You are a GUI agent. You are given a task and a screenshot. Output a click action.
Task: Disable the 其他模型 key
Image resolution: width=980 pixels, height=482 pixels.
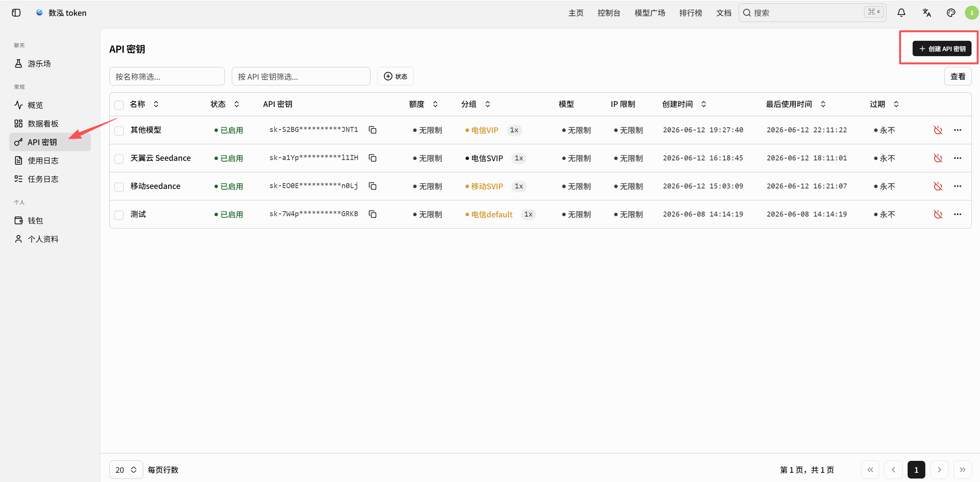pos(938,130)
